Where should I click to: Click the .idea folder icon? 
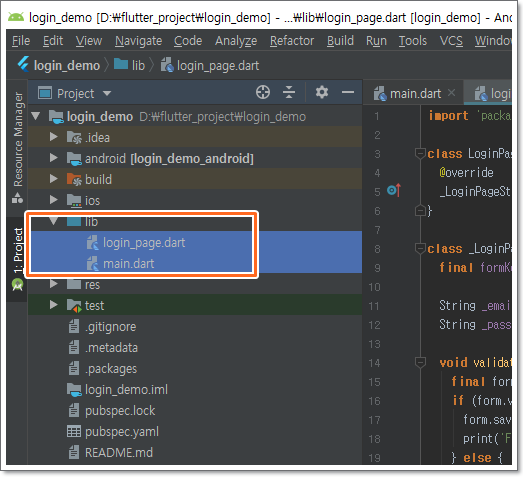pos(74,137)
